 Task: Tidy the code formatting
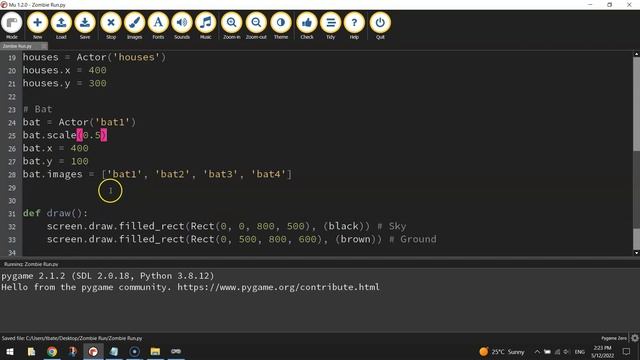[331, 26]
